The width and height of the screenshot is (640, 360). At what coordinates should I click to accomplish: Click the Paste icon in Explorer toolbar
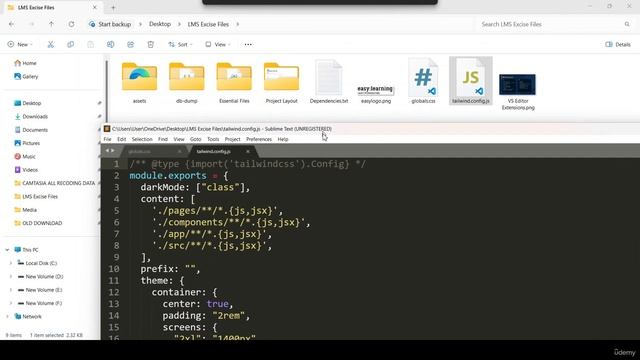pyautogui.click(x=91, y=44)
